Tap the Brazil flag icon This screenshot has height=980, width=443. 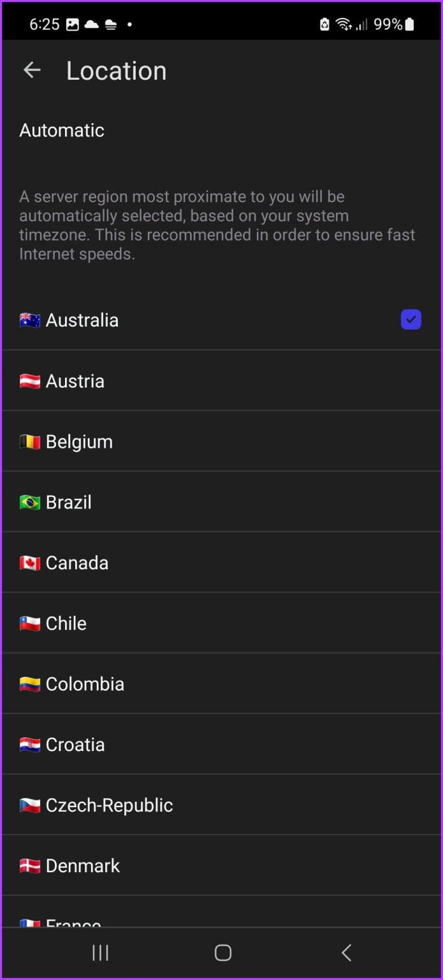coord(29,502)
